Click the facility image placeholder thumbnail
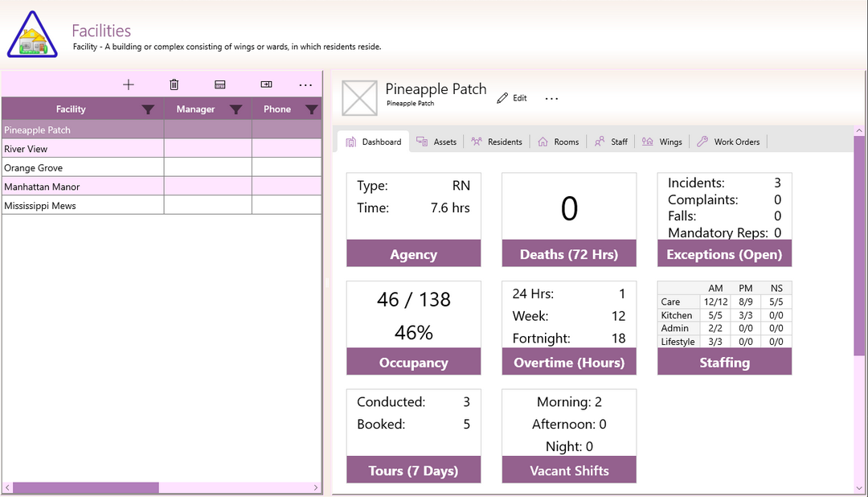868x497 pixels. (x=360, y=98)
